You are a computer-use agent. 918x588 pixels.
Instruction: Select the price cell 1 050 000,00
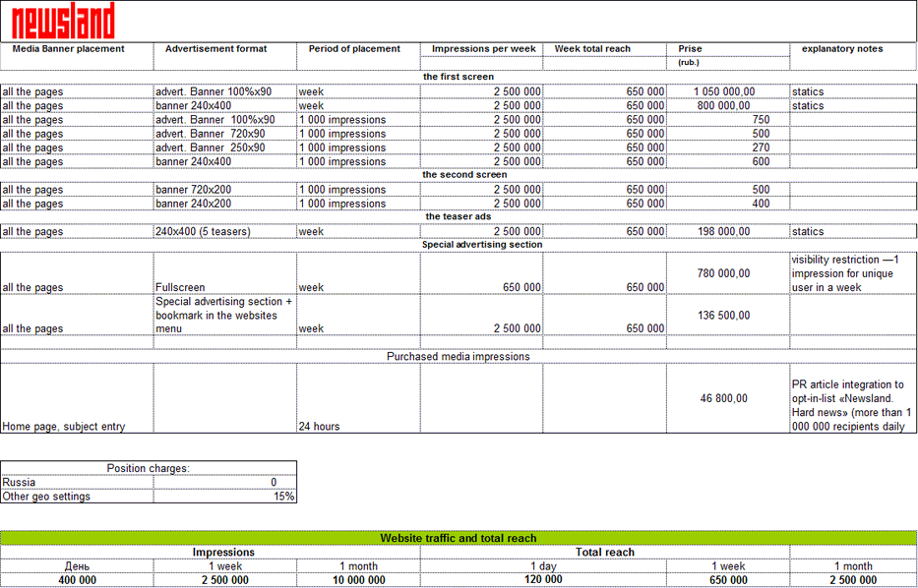(724, 91)
